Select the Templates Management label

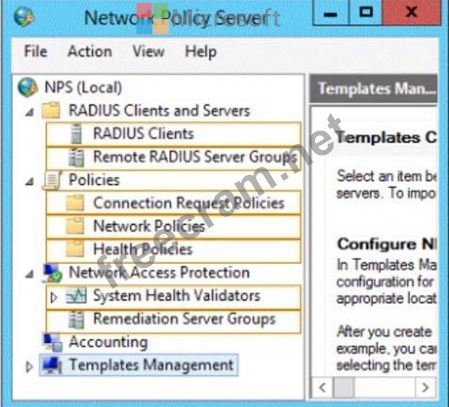(x=151, y=365)
